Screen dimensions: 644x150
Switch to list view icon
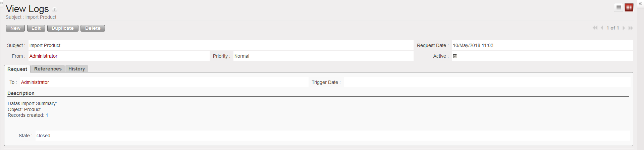(619, 7)
